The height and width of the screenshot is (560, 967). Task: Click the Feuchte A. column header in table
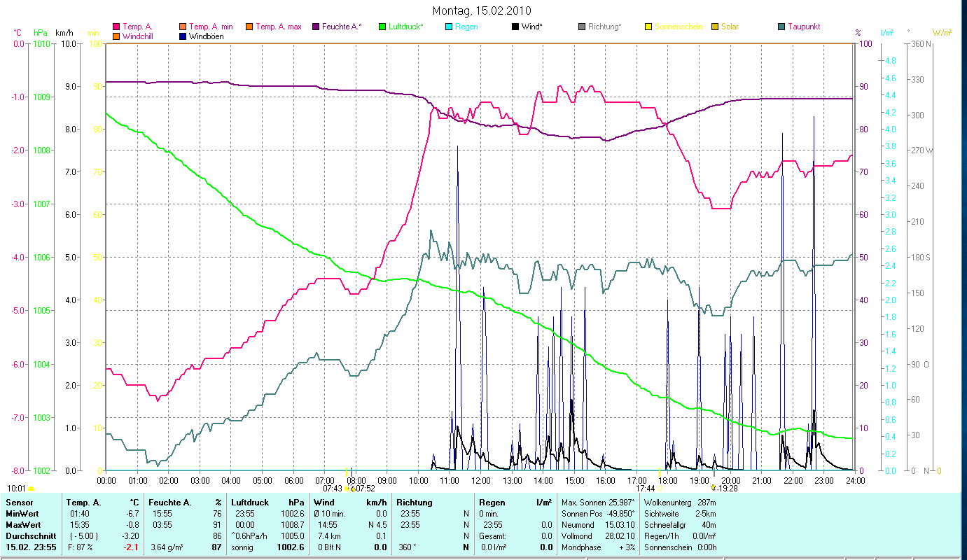point(170,503)
